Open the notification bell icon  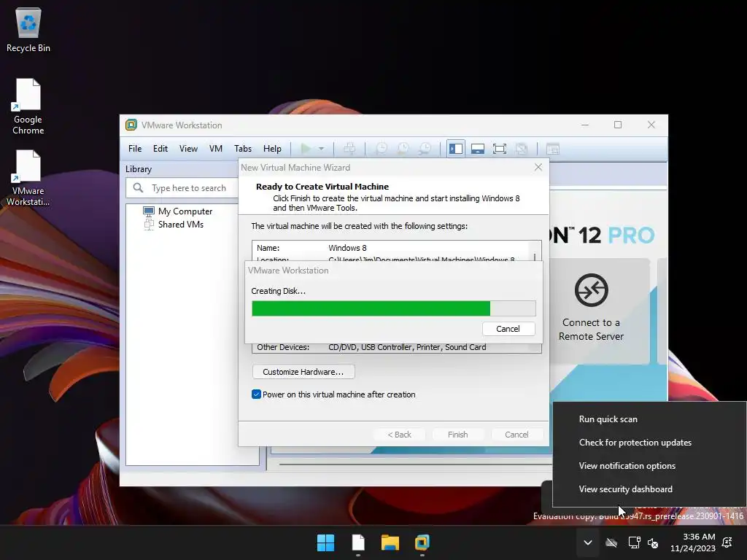click(727, 542)
